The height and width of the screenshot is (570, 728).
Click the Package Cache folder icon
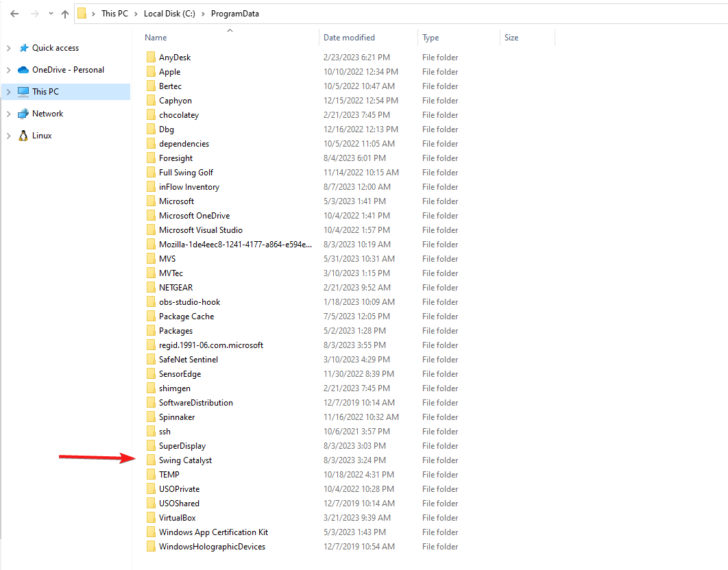coord(151,316)
